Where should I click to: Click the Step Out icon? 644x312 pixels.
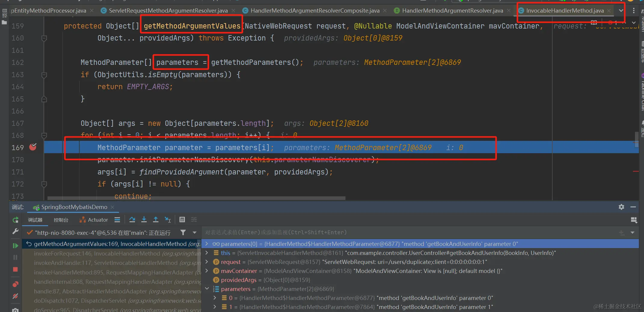(x=156, y=220)
